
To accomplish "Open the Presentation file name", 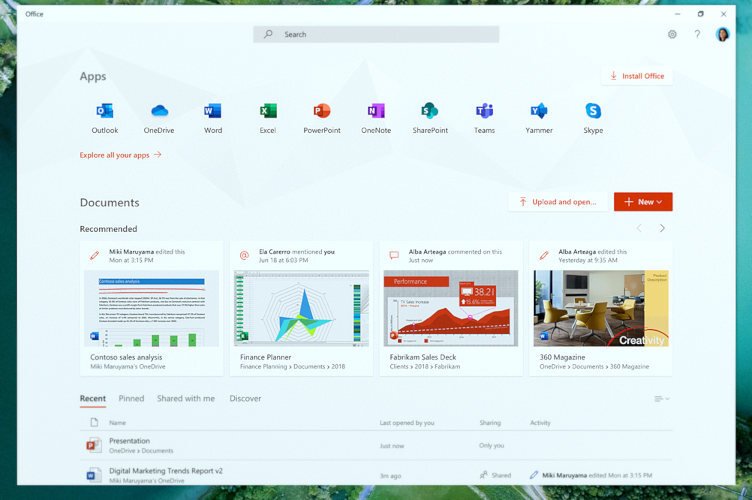I will click(129, 441).
